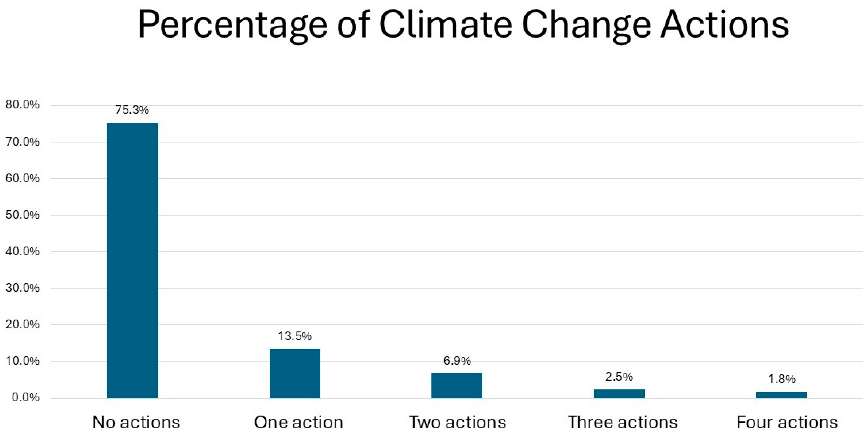
Task: Click the 0.0% y-axis tick label
Action: coord(26,398)
